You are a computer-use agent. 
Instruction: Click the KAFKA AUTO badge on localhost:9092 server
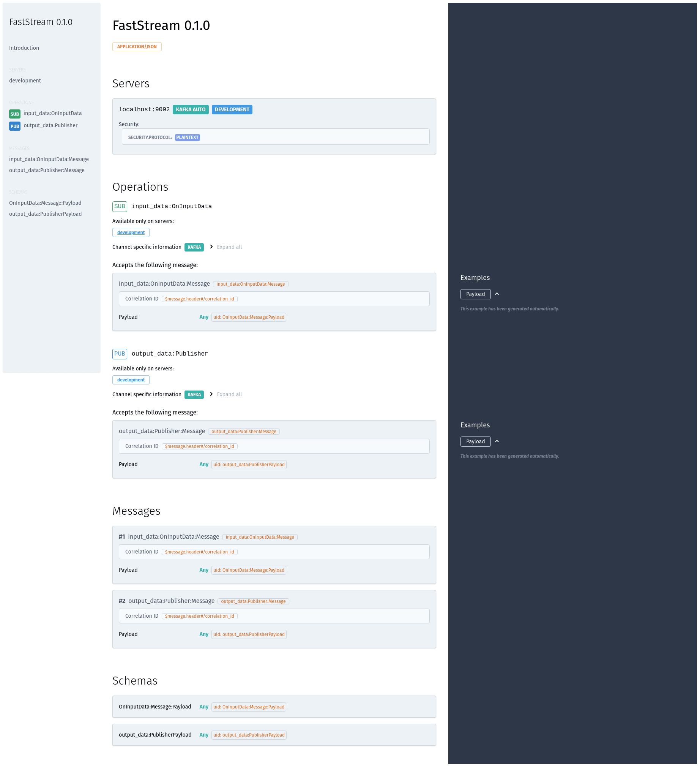(x=191, y=109)
